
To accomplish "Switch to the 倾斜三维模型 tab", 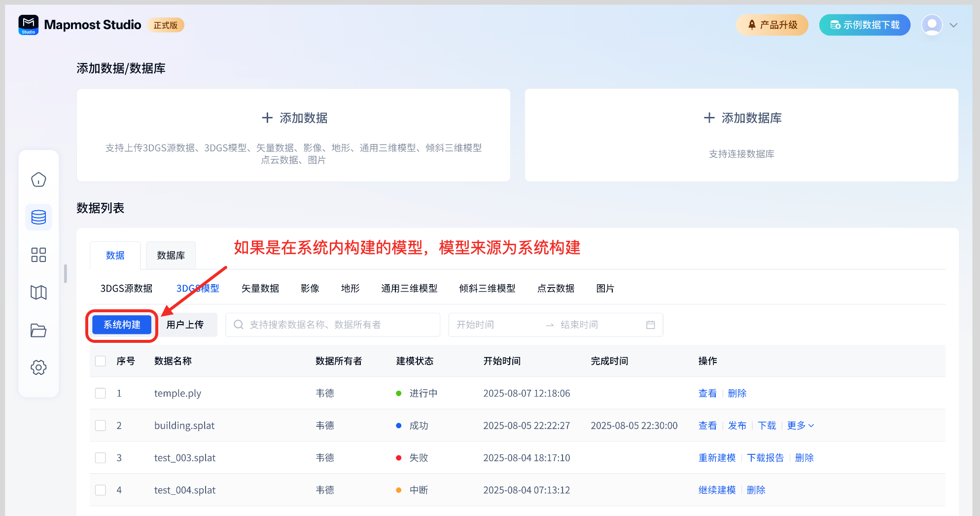I will pyautogui.click(x=487, y=289).
